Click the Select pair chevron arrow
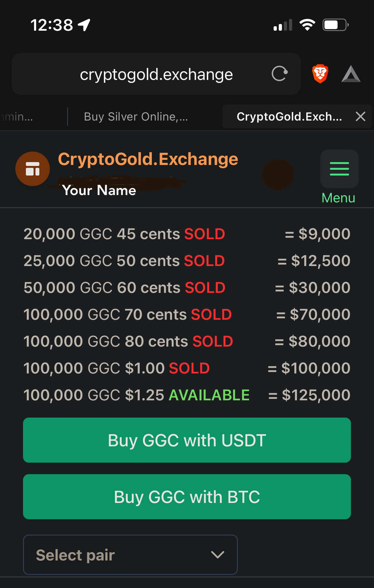374x588 pixels. pyautogui.click(x=218, y=555)
